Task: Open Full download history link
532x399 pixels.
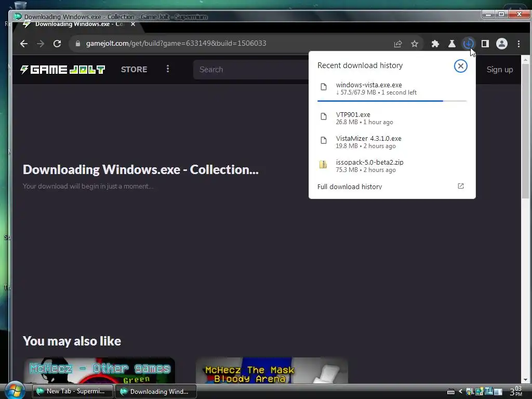Action: pyautogui.click(x=350, y=187)
